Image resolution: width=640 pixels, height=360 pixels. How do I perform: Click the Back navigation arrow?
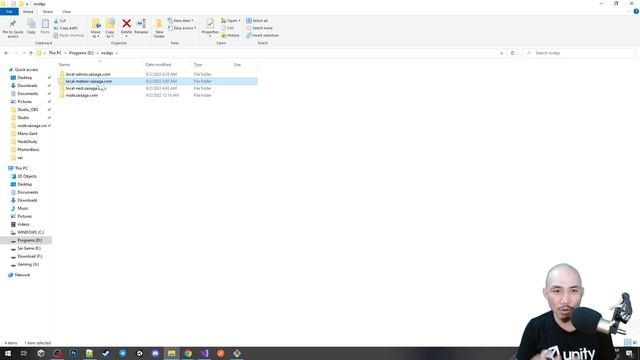point(6,53)
